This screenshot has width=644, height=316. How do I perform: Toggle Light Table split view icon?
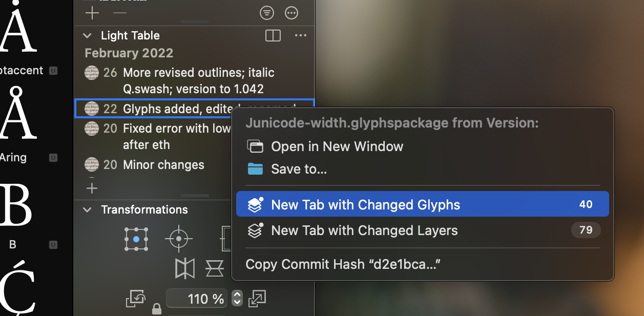273,35
